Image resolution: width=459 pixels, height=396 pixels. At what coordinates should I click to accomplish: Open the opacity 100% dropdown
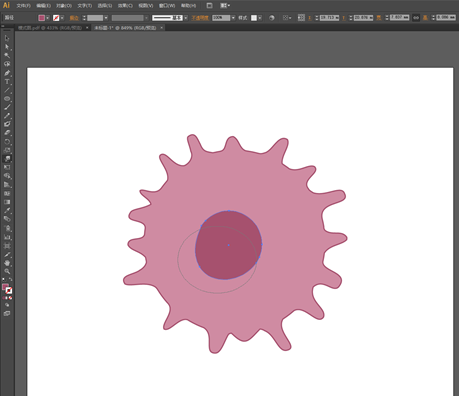click(x=233, y=18)
